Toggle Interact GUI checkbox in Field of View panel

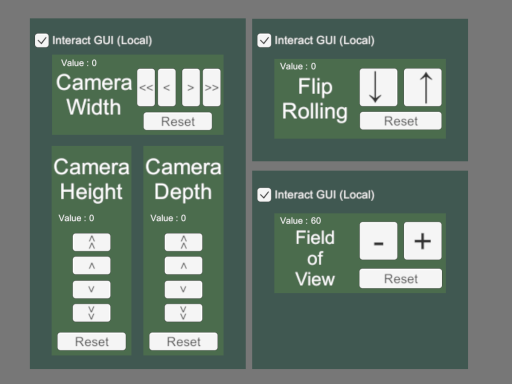(264, 195)
